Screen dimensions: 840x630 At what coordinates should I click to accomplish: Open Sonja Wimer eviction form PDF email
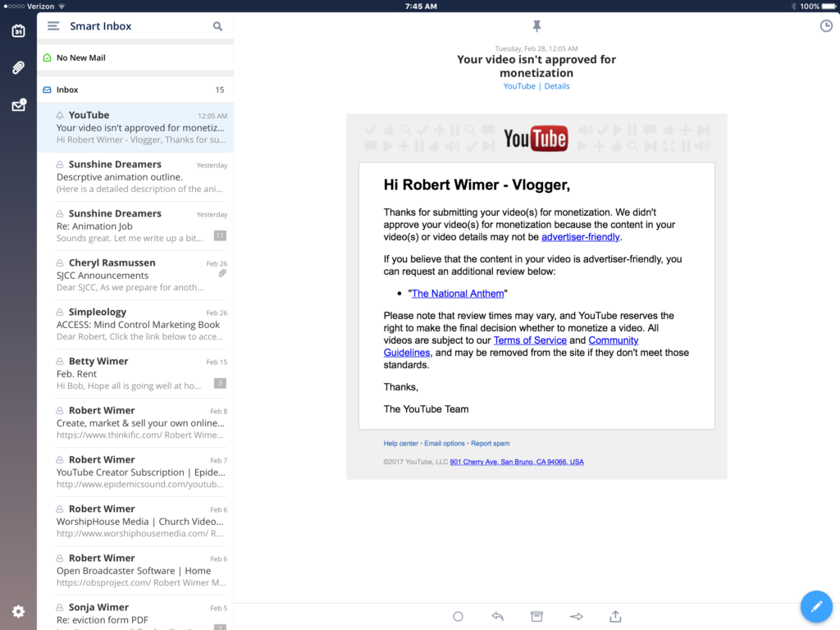pos(135,614)
